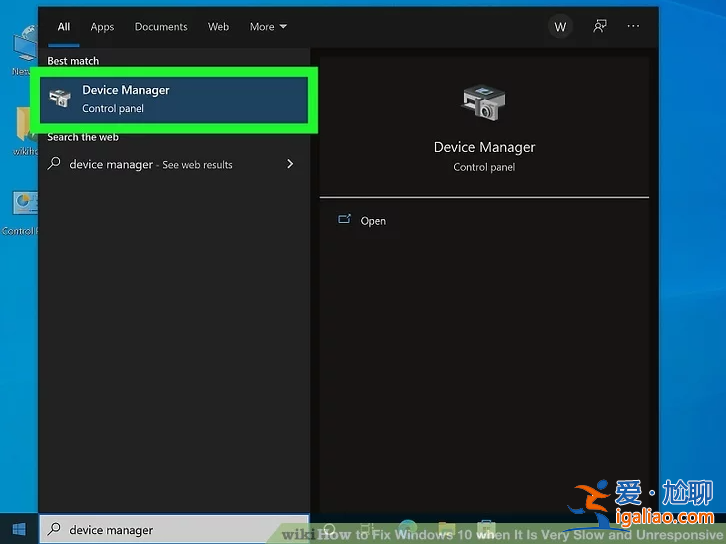
Task: Click the Control Panel desktop icon
Action: (22, 213)
